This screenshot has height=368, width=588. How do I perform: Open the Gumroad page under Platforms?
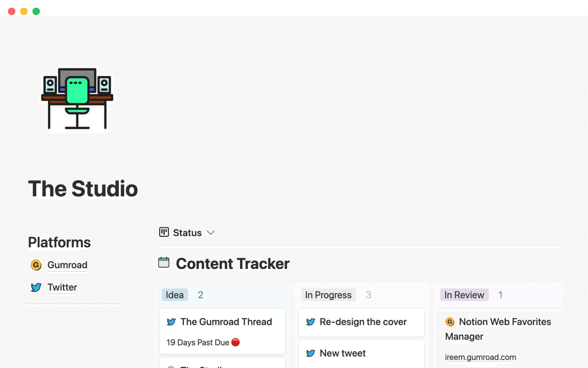tap(67, 265)
